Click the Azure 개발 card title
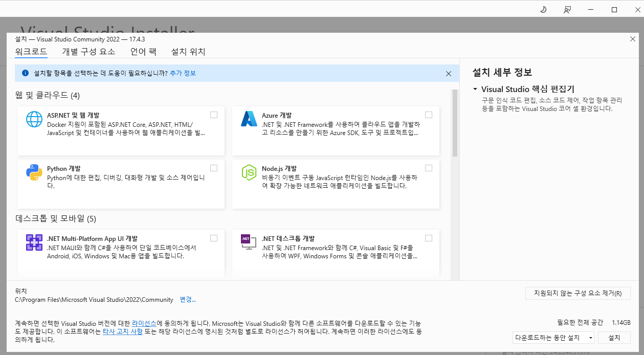The width and height of the screenshot is (644, 355). point(277,115)
